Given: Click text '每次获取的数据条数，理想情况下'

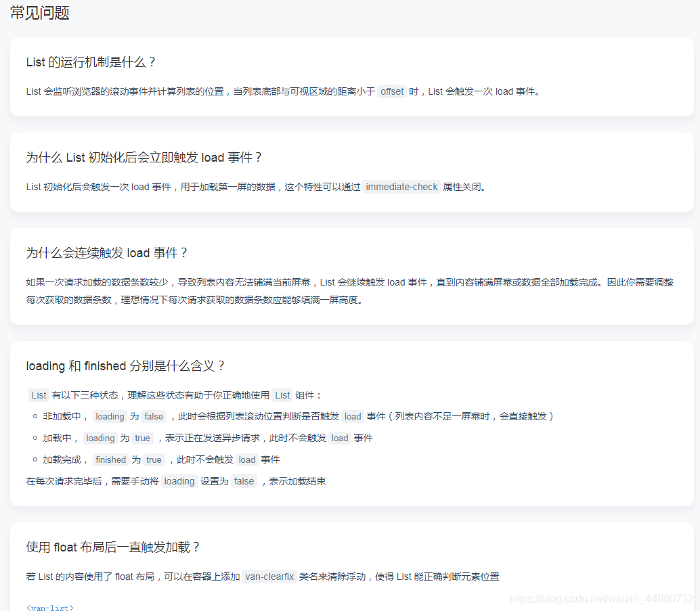Looking at the screenshot, I should 196,300.
